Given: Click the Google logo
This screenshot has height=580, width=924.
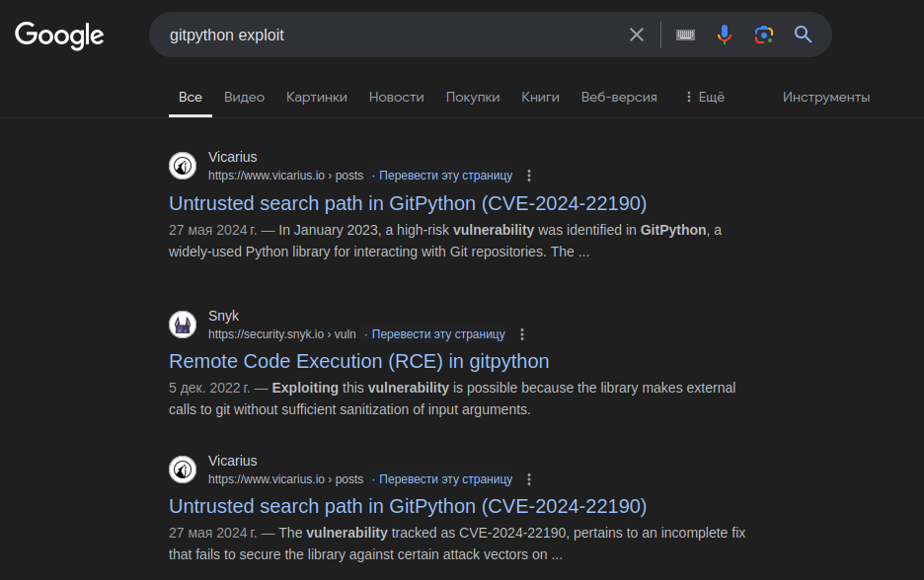Looking at the screenshot, I should (59, 36).
